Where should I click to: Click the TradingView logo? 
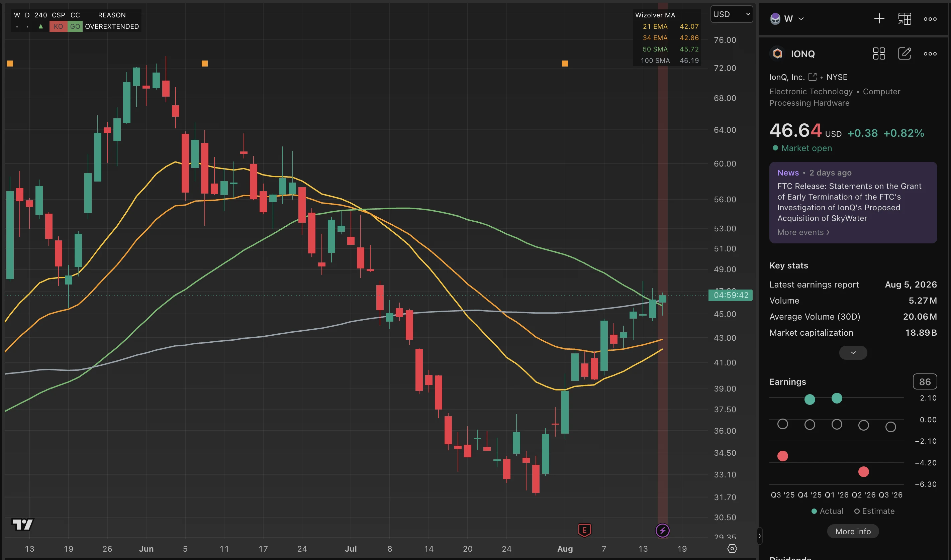point(23,525)
